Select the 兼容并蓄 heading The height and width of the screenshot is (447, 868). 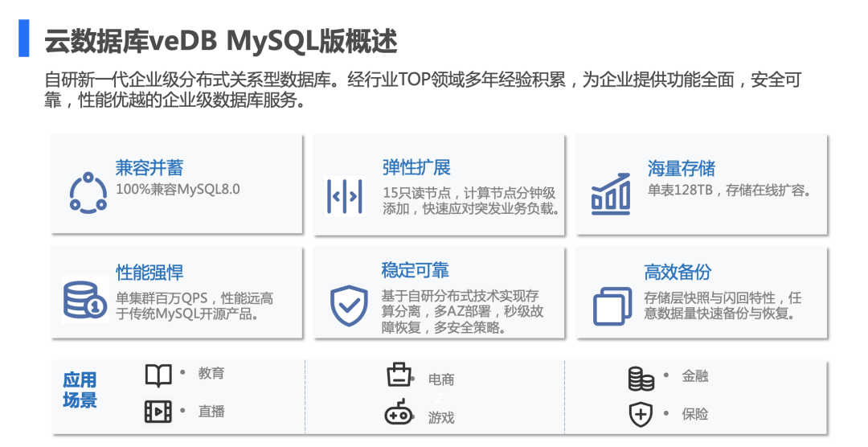point(149,167)
